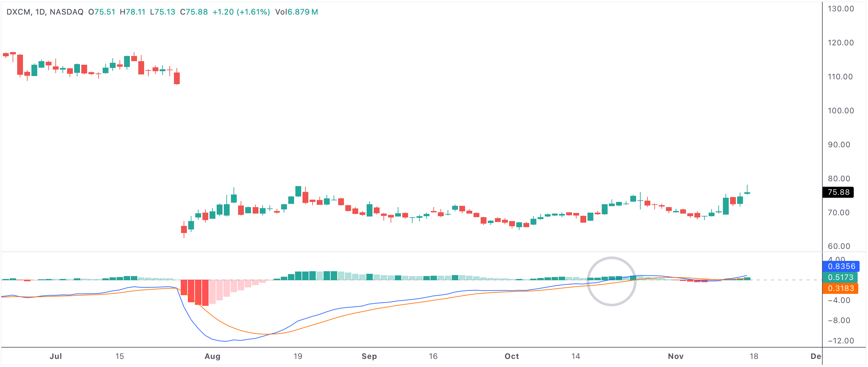Click the 130.00 price axis label
Screen dimensions: 868x367
tap(841, 9)
